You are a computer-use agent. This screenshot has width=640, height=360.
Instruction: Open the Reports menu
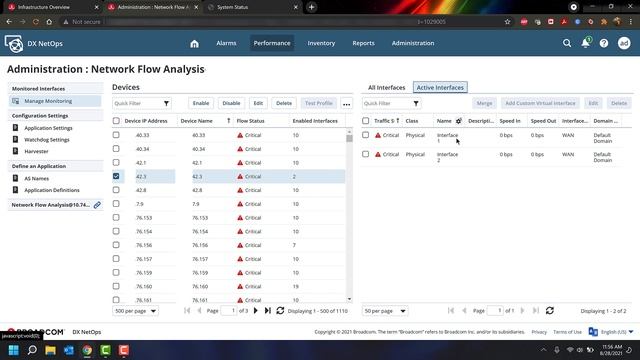coord(363,43)
